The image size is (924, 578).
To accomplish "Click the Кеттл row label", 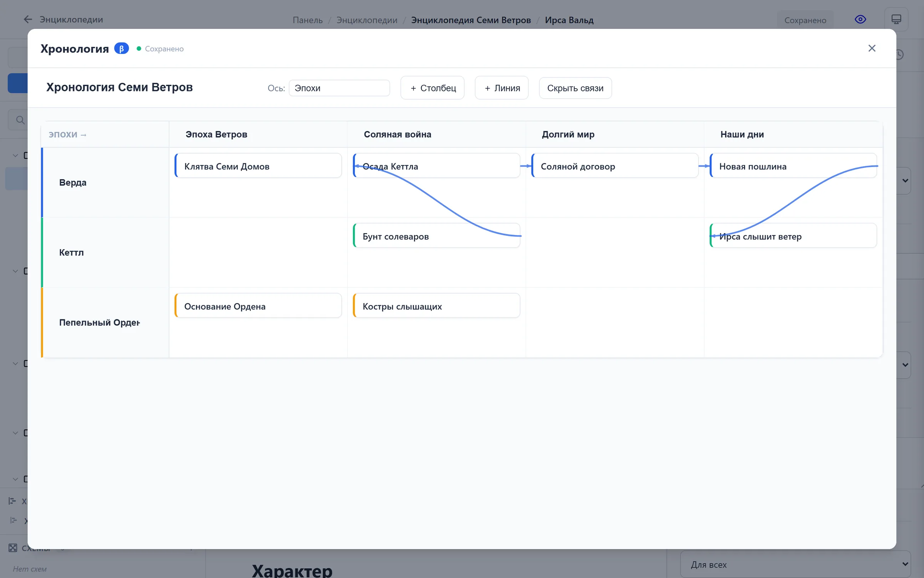I will [x=71, y=252].
